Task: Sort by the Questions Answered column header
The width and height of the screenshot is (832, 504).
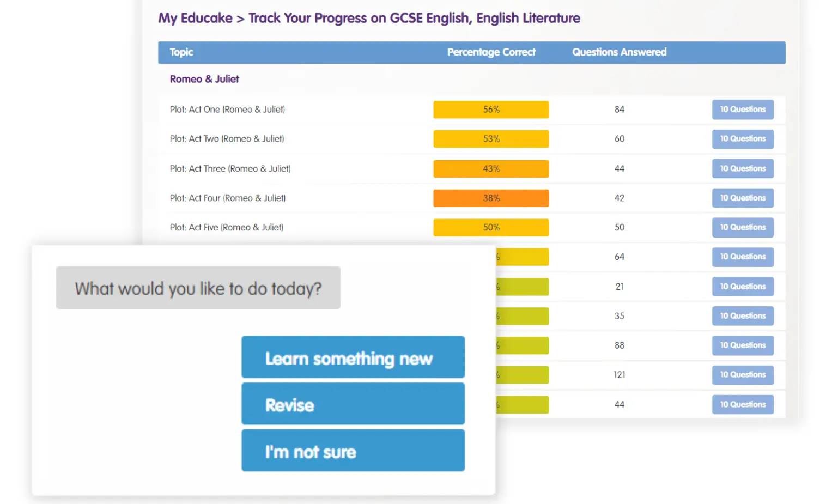Action: (x=619, y=52)
